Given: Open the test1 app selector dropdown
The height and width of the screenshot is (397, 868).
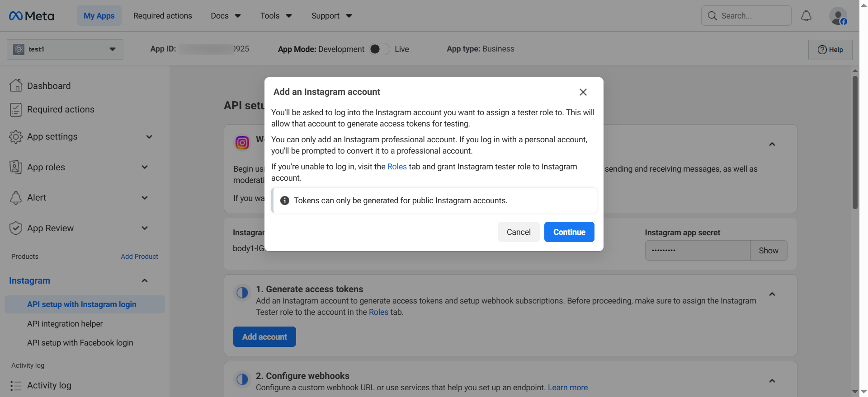Looking at the screenshot, I should (x=65, y=49).
